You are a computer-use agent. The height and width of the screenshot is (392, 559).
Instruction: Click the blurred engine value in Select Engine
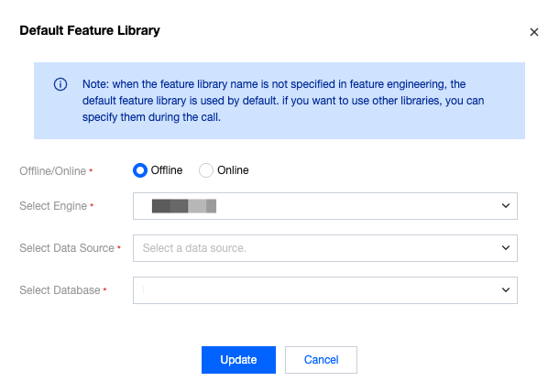tap(184, 206)
